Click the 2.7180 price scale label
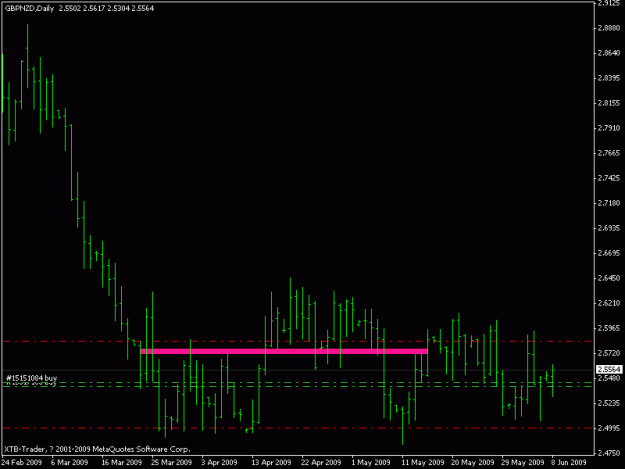 (609, 203)
